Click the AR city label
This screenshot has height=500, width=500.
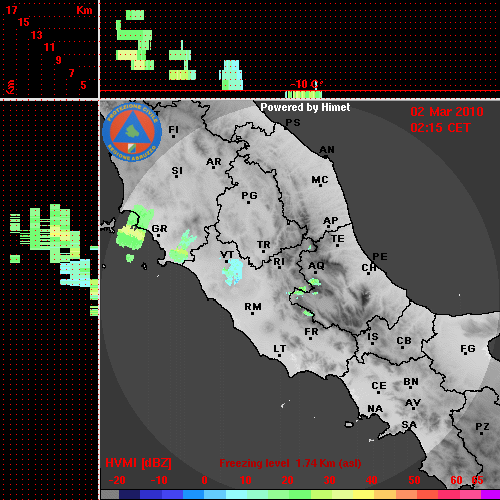tap(213, 162)
